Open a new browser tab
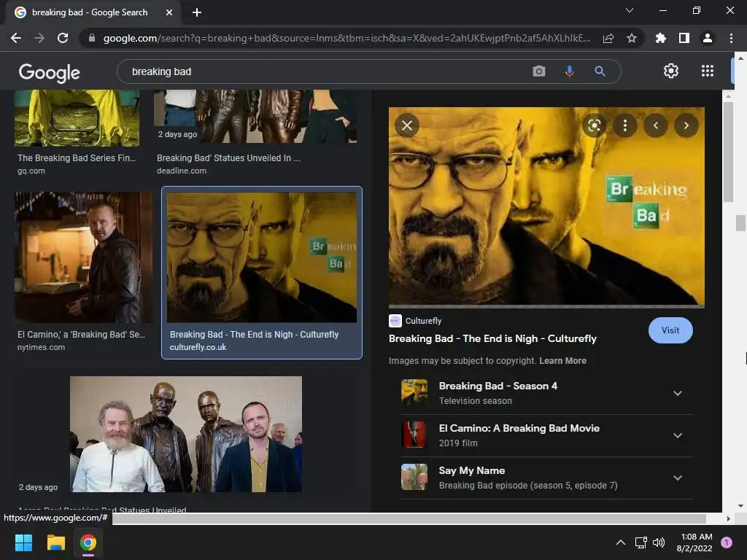The height and width of the screenshot is (560, 747). coord(197,12)
